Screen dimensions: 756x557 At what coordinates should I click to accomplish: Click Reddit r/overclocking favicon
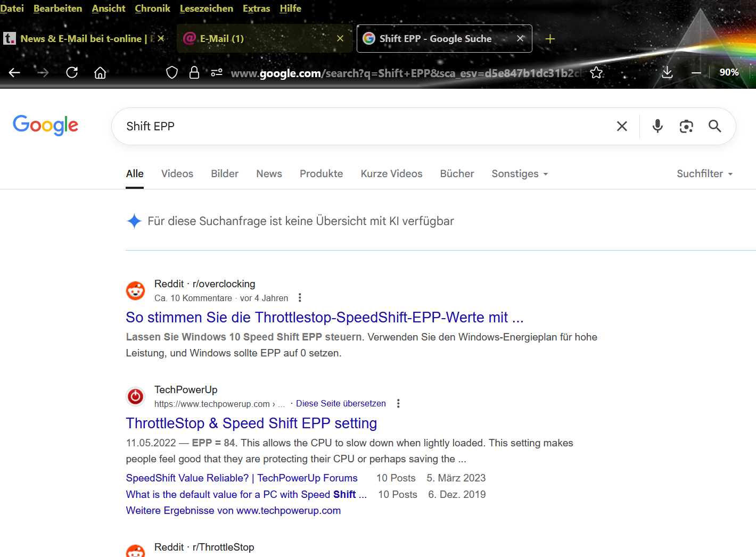click(x=135, y=290)
